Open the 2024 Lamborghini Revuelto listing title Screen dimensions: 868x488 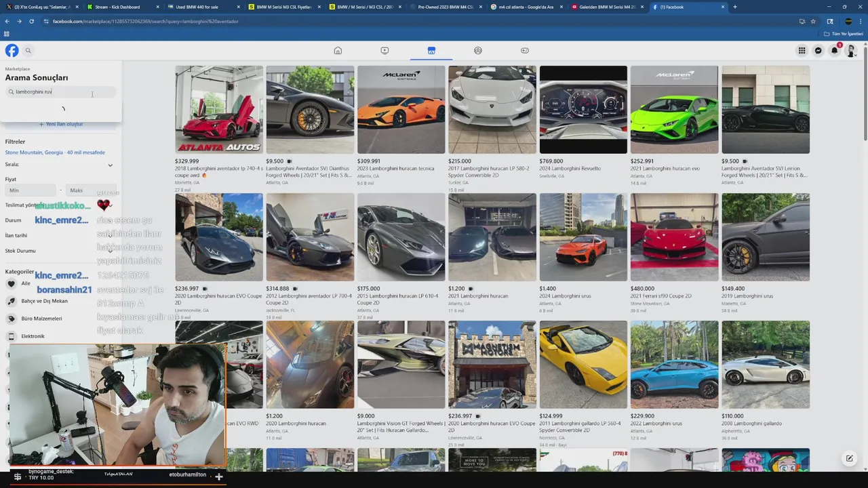click(x=570, y=169)
